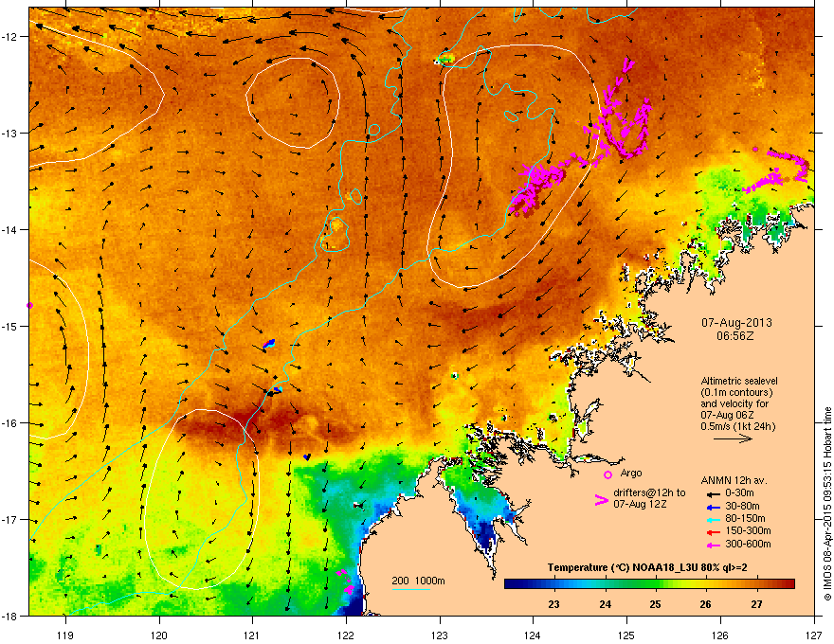834x644 pixels.
Task: Click the 123 longitude axis label
Action: point(440,635)
